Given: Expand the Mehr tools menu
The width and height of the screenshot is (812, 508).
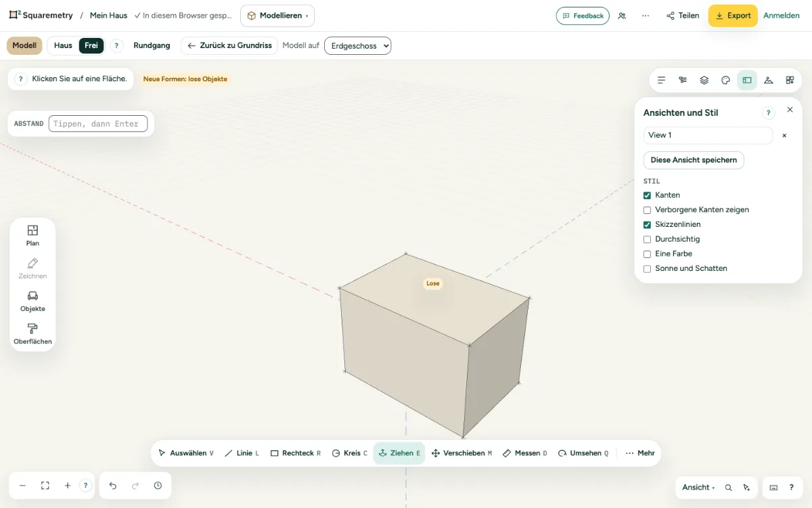Looking at the screenshot, I should 640,453.
